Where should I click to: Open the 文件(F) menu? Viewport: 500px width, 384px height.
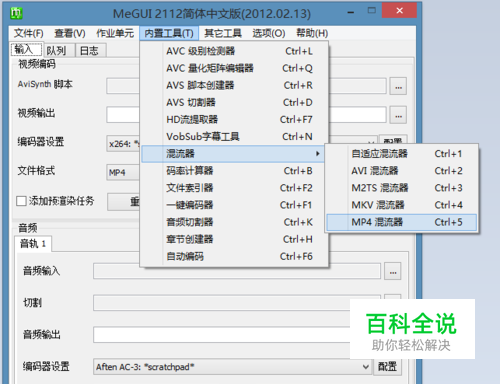point(29,33)
